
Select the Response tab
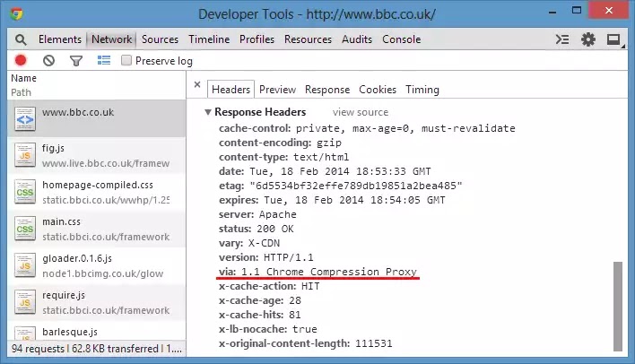point(327,90)
